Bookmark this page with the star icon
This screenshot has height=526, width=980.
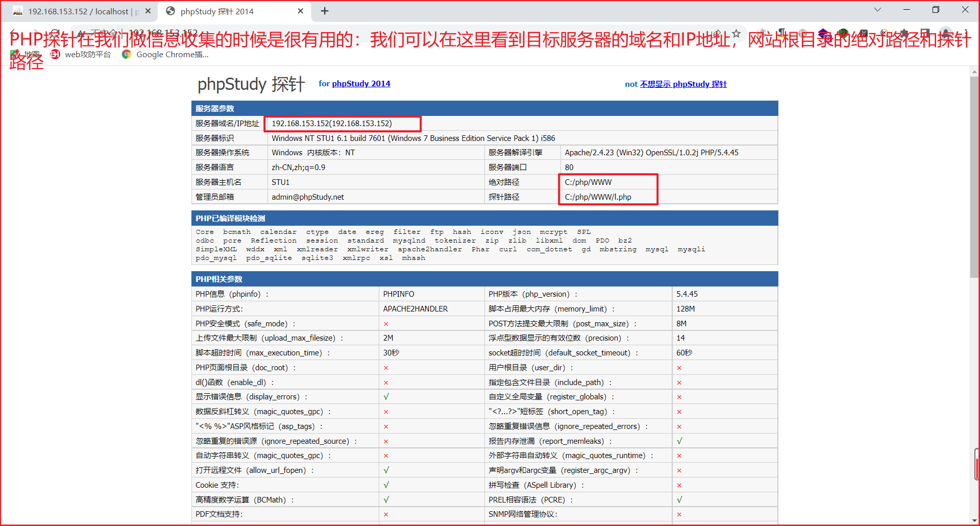[x=736, y=34]
